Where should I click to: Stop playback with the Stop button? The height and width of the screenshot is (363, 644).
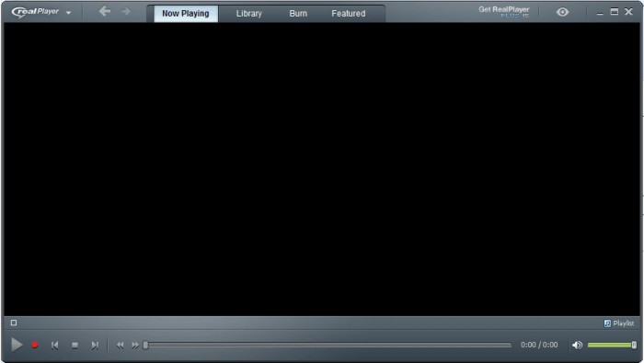point(75,346)
